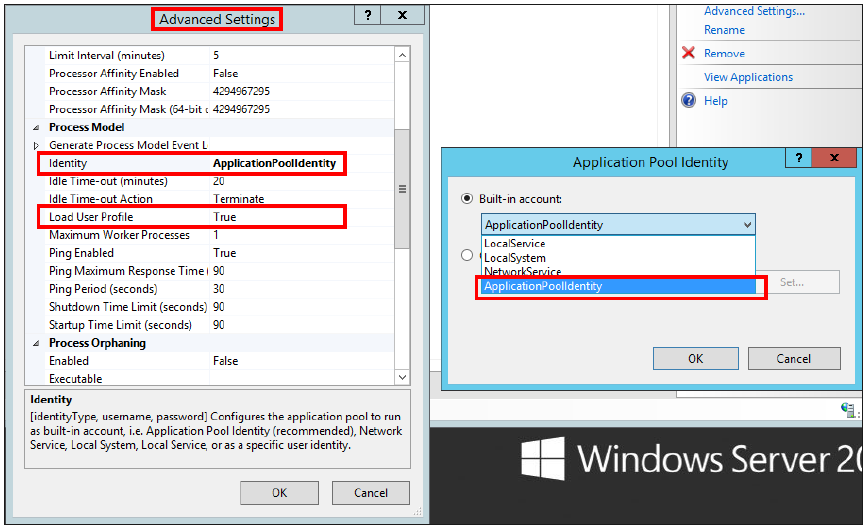Click the Advanced Settings scrollbar thumb
Viewport: 866px width, 528px height.
click(x=402, y=187)
